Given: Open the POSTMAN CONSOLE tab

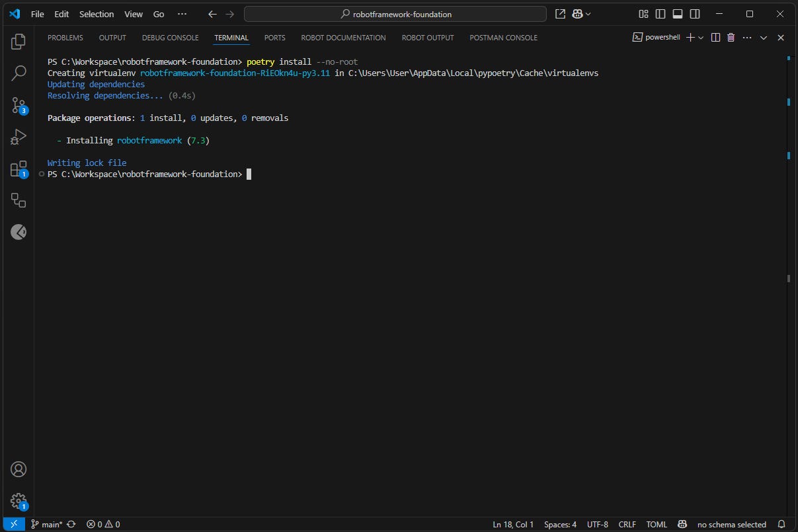Looking at the screenshot, I should coord(504,38).
